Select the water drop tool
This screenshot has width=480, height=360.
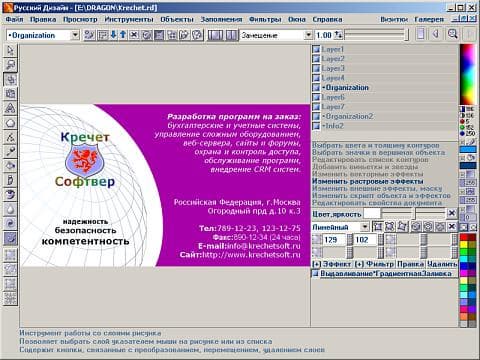[x=10, y=209]
